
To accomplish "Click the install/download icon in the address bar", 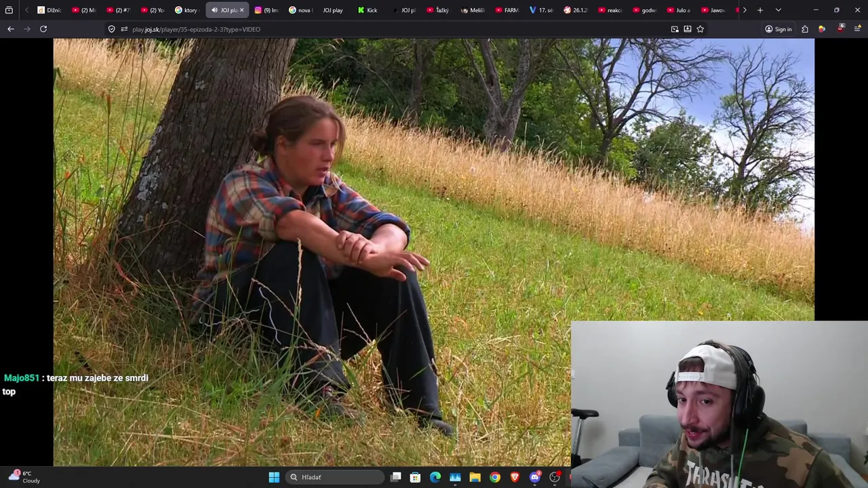I will pos(688,29).
